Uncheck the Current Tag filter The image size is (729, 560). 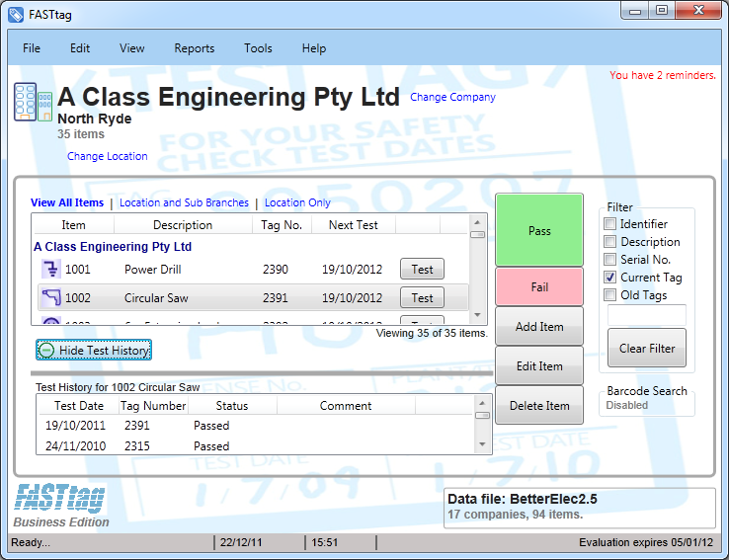coord(610,278)
